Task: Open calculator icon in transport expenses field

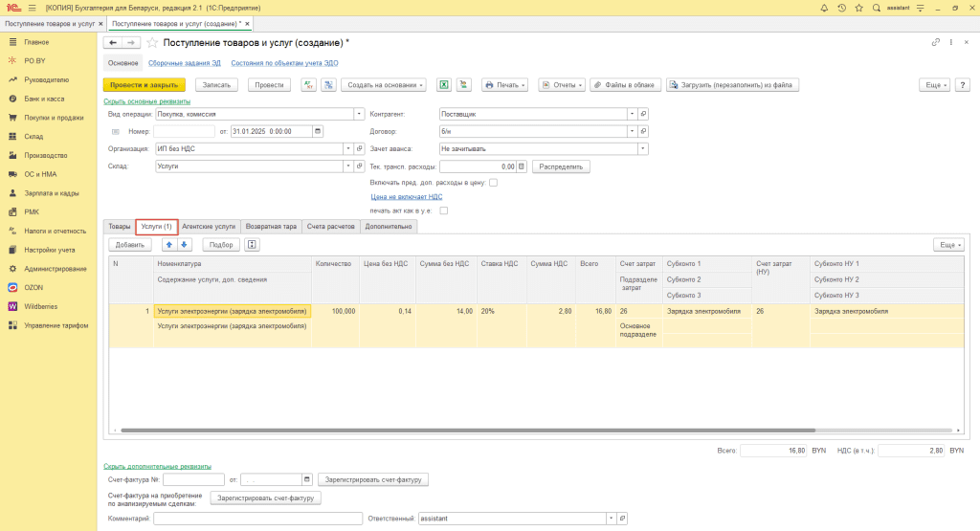Action: click(522, 166)
